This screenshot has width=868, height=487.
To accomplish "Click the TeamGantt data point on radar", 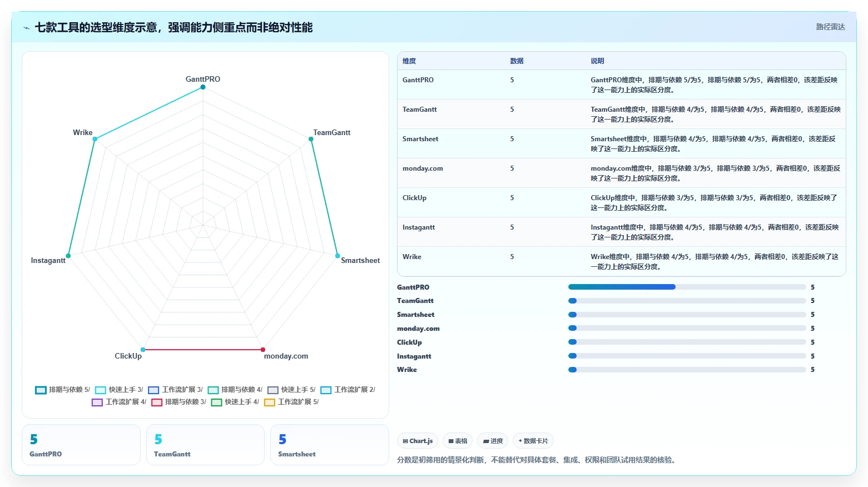I will pyautogui.click(x=311, y=139).
